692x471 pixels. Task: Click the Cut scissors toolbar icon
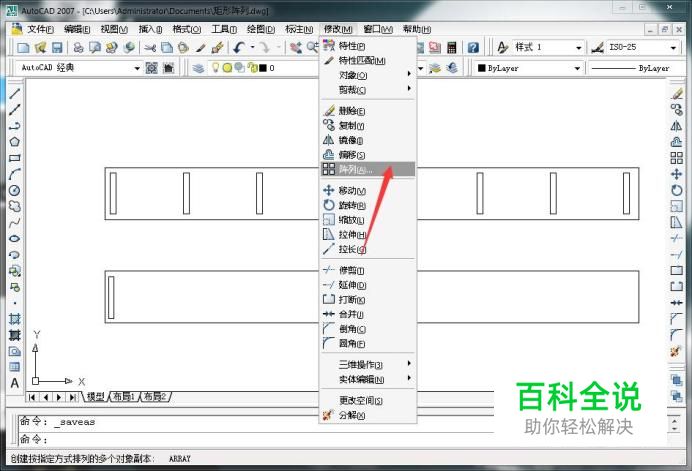pos(150,47)
